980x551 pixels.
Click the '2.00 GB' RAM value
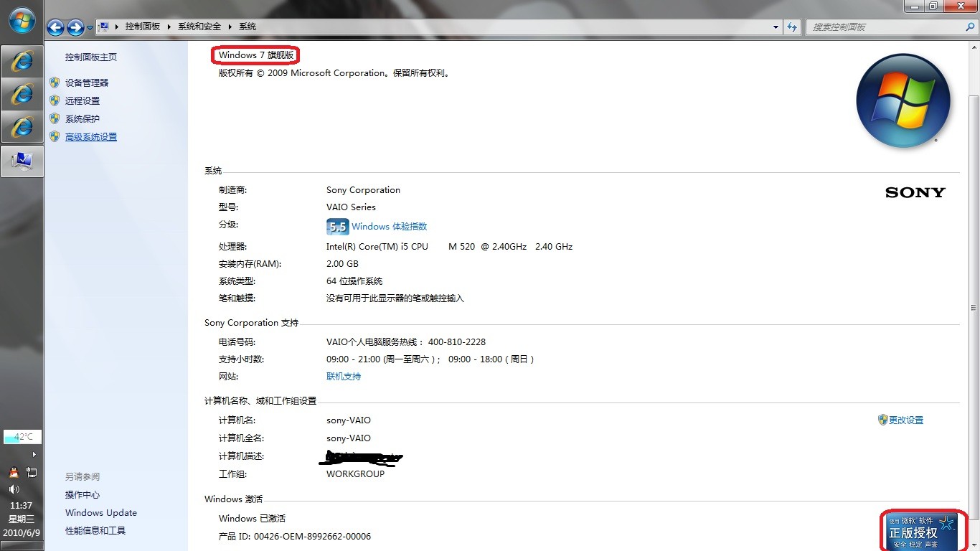point(342,264)
